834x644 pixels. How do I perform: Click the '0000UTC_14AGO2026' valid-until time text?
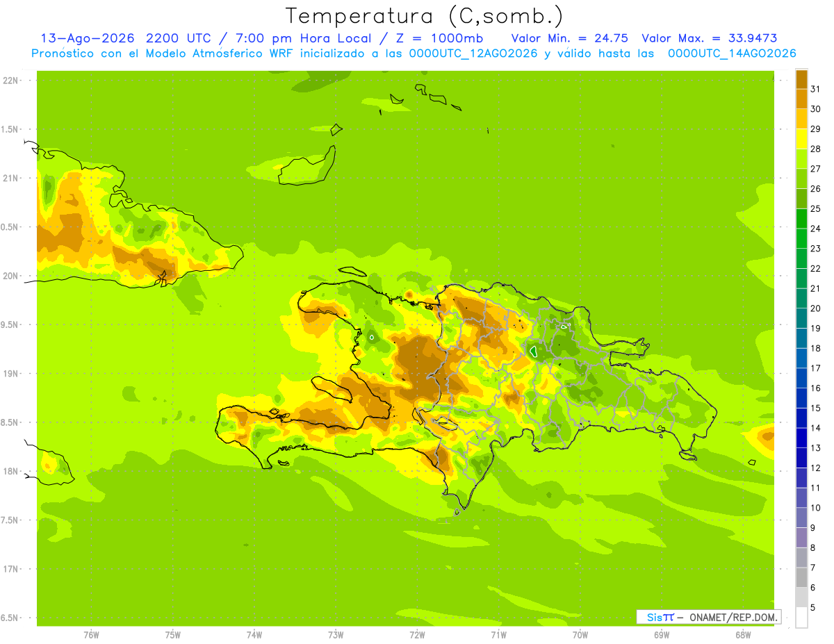732,53
